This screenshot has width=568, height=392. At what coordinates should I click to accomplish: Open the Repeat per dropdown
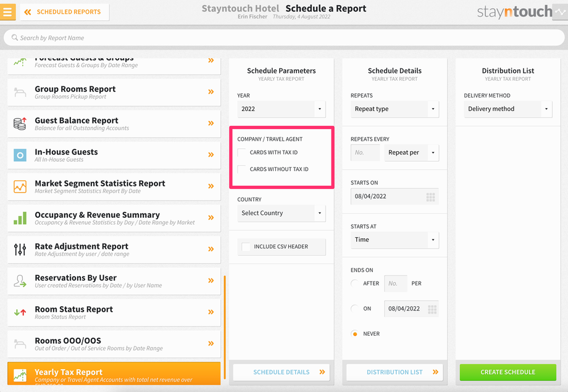[412, 152]
